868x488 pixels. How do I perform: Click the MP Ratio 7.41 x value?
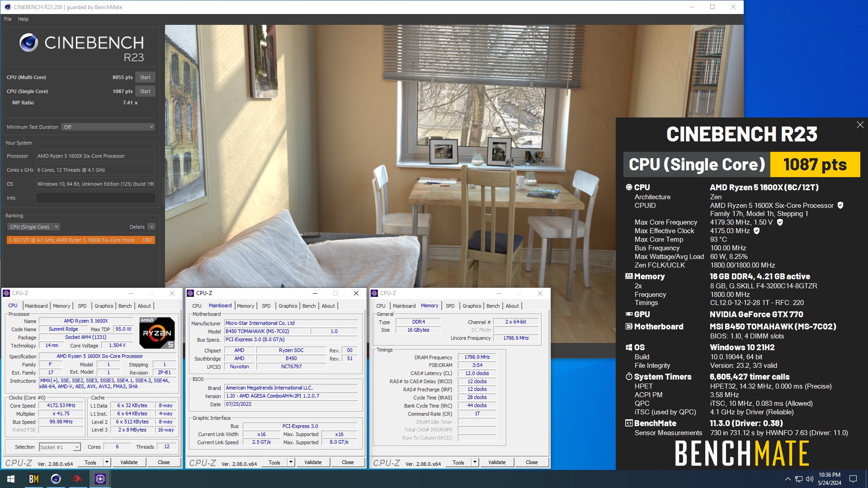[x=130, y=103]
